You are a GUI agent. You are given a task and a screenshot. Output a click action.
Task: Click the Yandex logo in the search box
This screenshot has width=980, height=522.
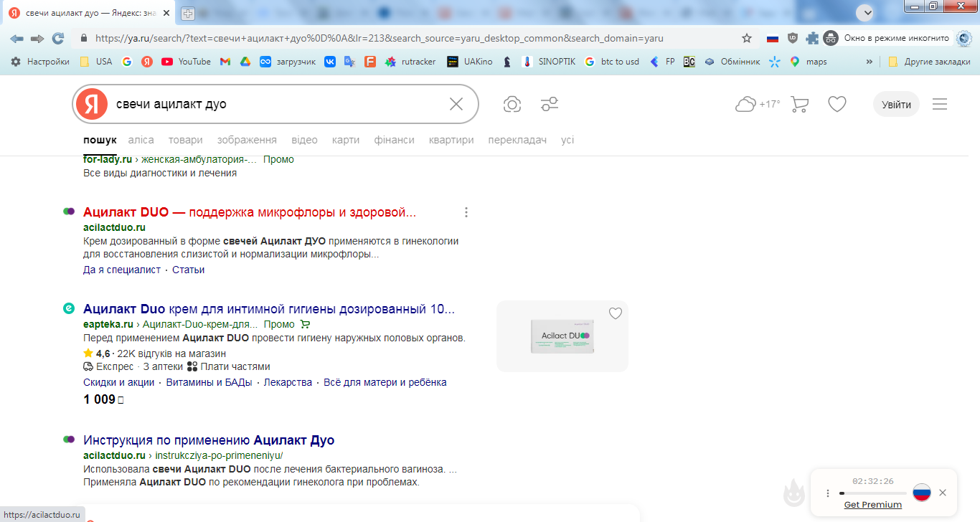(x=91, y=105)
